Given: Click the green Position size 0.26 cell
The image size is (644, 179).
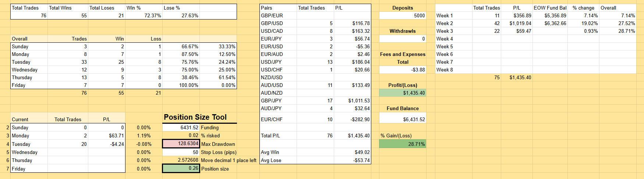Looking at the screenshot, I should 181,168.
